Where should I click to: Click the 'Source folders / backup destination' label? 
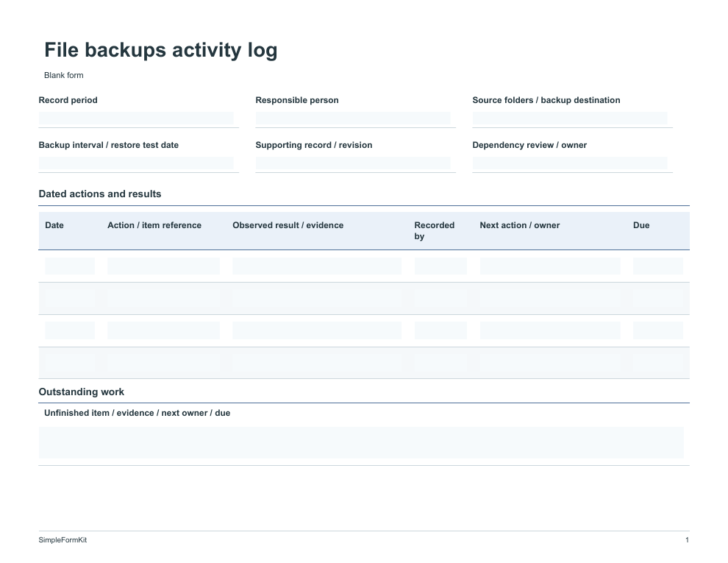(x=546, y=100)
